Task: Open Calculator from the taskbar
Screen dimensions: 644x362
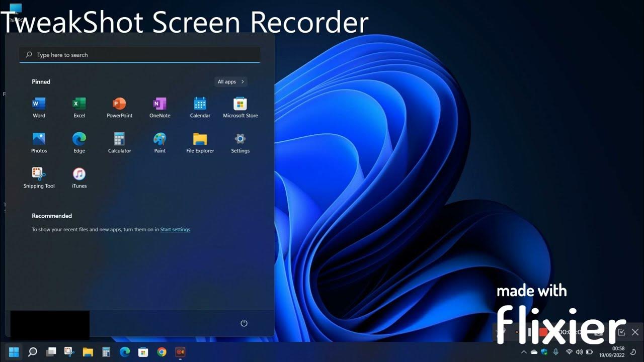Action: (x=106, y=351)
